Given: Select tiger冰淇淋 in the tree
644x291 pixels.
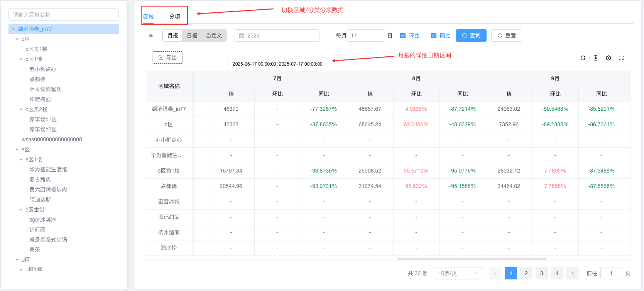Looking at the screenshot, I should pyautogui.click(x=43, y=220).
